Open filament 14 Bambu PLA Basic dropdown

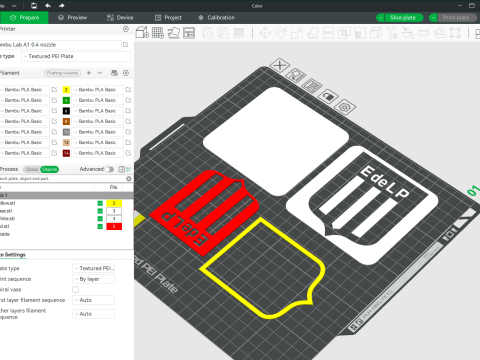coord(97,153)
